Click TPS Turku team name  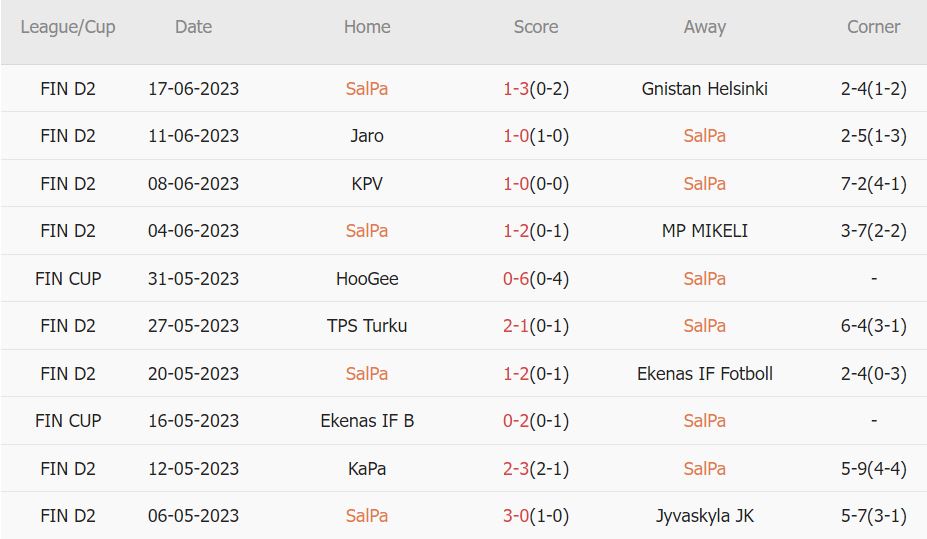(367, 326)
